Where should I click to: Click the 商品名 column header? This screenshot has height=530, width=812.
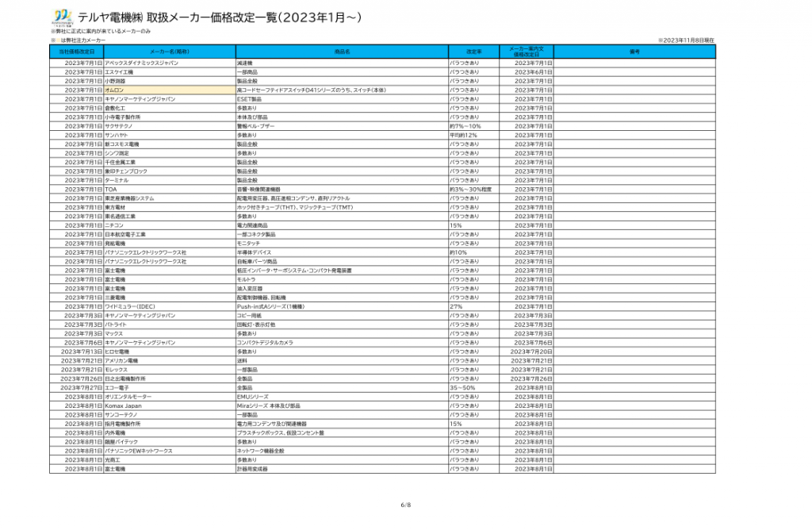tap(342, 52)
